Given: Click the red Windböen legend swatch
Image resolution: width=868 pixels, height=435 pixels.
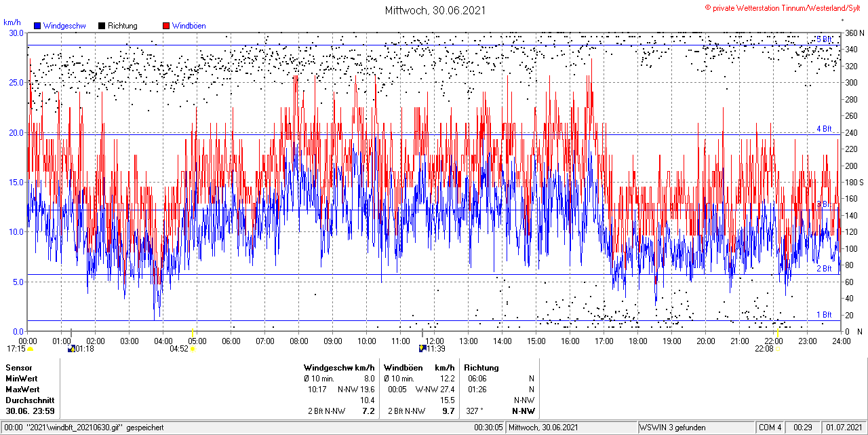Looking at the screenshot, I should (166, 26).
